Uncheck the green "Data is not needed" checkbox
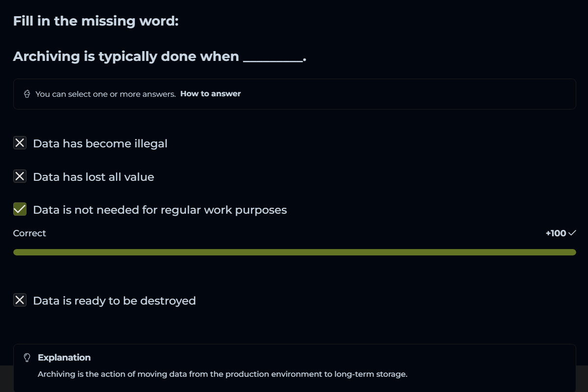 click(x=20, y=210)
